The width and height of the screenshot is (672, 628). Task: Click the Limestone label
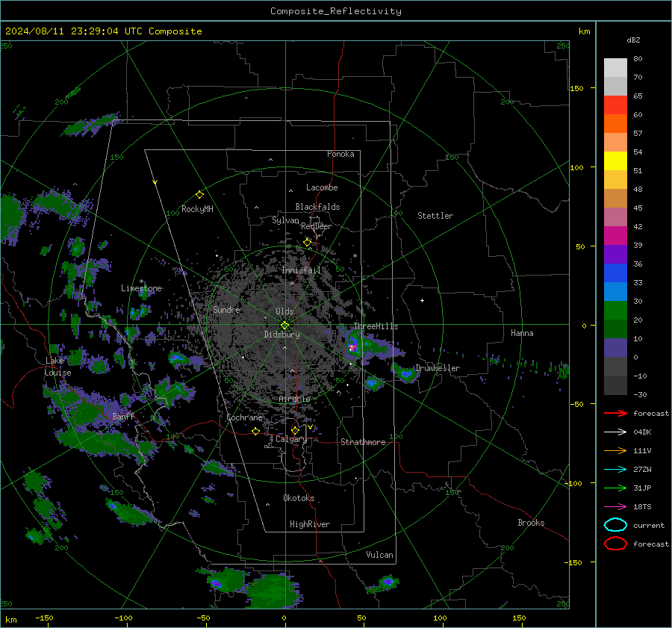(x=141, y=288)
